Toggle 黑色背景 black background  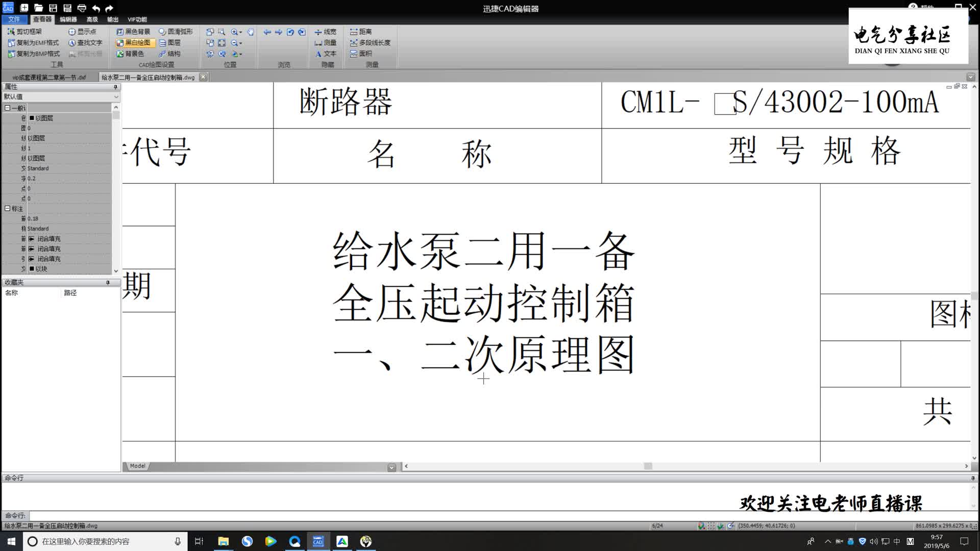(x=133, y=32)
